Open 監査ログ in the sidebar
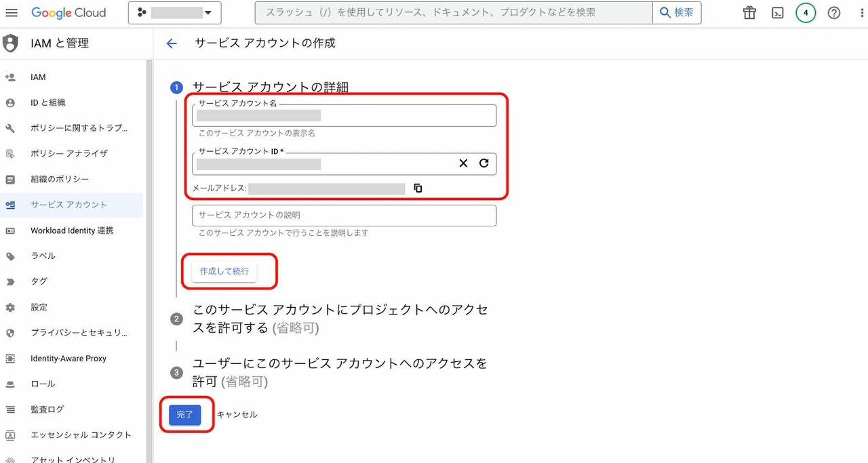 (71, 409)
